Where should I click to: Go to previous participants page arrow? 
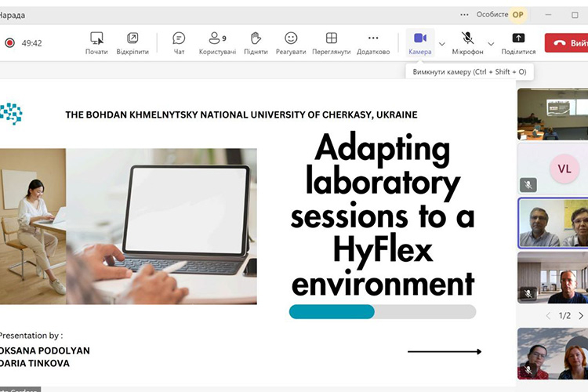(x=548, y=316)
